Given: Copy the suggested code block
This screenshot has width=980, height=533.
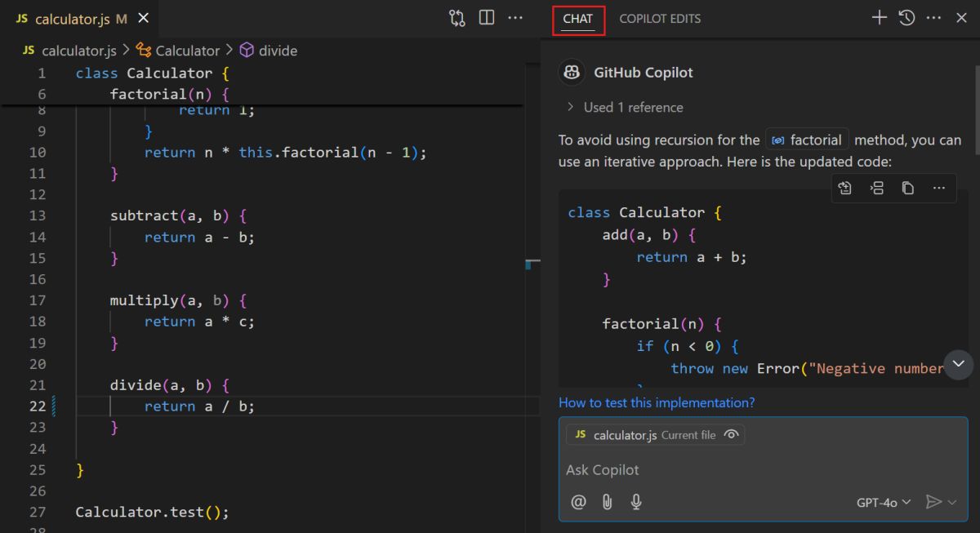Looking at the screenshot, I should tap(907, 188).
